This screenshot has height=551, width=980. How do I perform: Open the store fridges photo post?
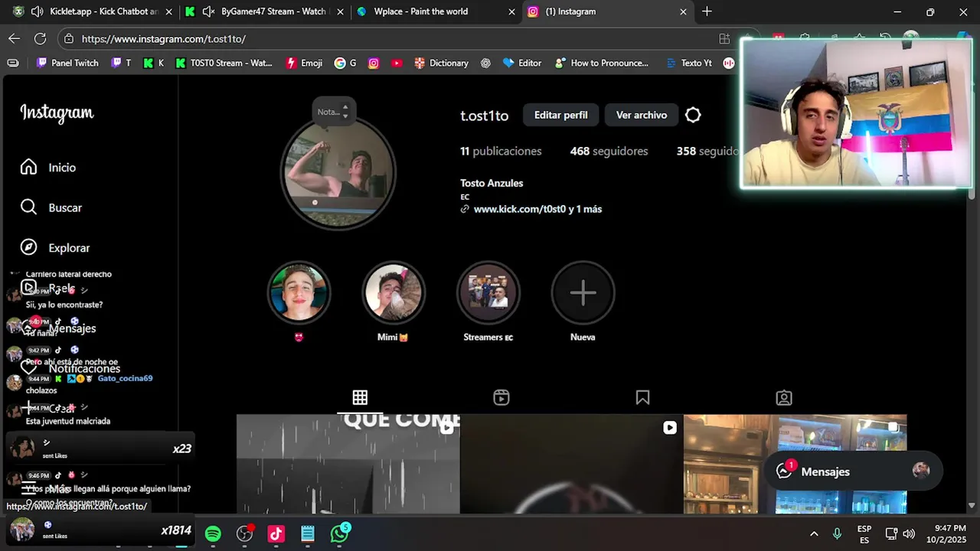point(795,464)
